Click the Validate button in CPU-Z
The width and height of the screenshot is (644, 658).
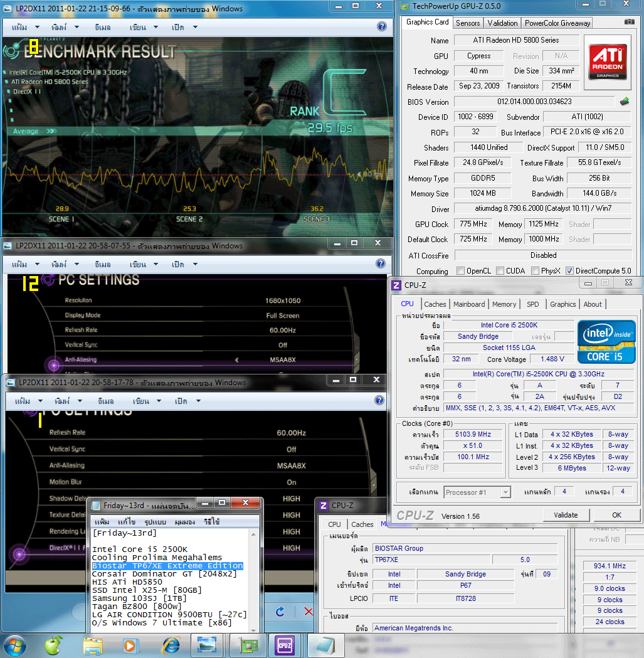tap(566, 515)
